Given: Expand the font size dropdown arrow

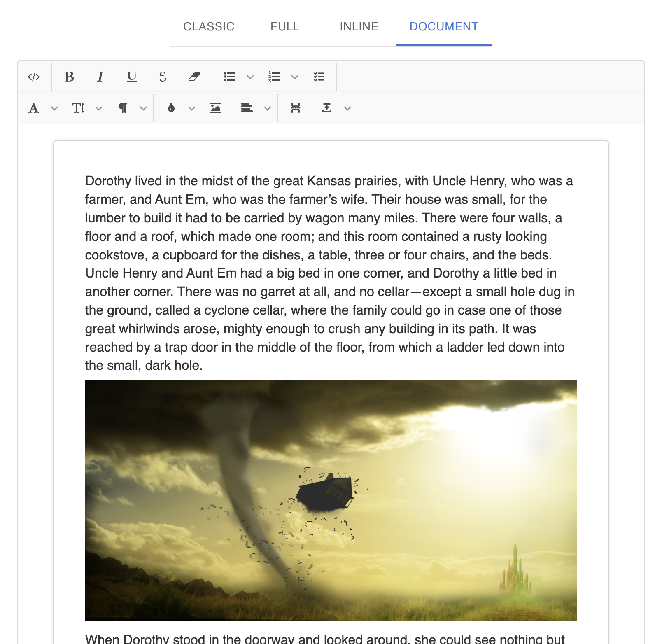Looking at the screenshot, I should tap(99, 108).
